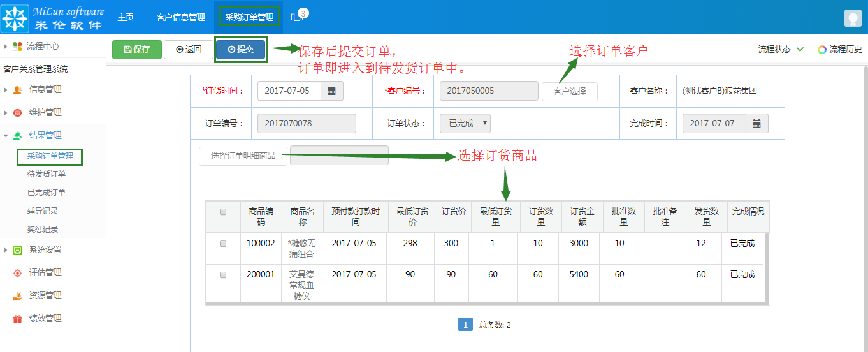Click the MiLun software logo
The width and height of the screenshot is (868, 352).
53,18
